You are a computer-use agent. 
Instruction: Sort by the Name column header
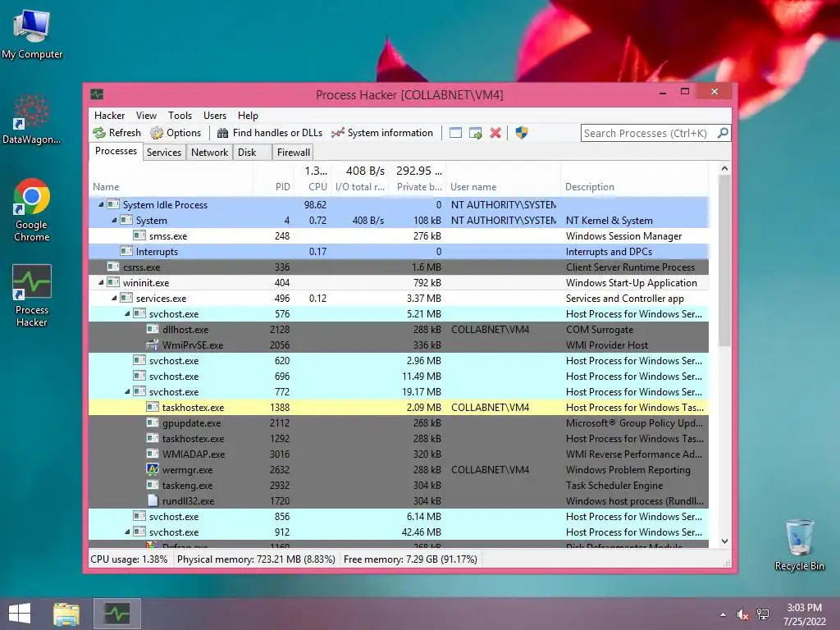pyautogui.click(x=171, y=180)
